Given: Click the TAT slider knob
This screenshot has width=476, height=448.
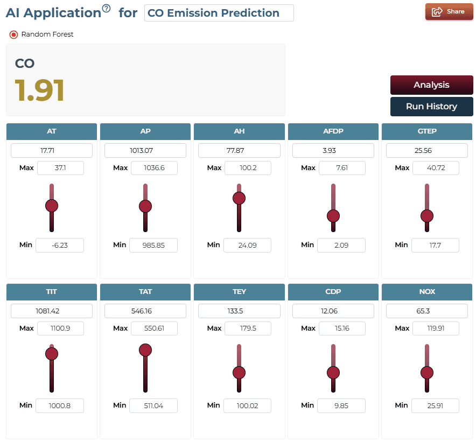Looking at the screenshot, I should [145, 350].
